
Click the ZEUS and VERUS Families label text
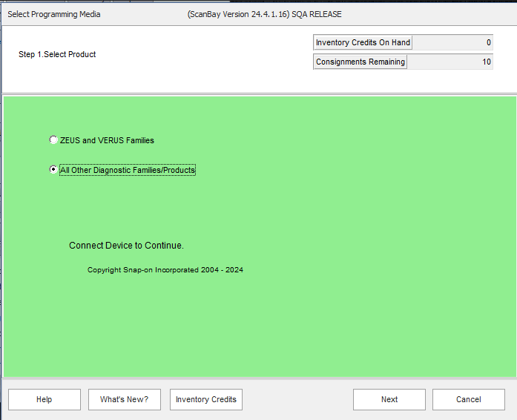click(107, 140)
